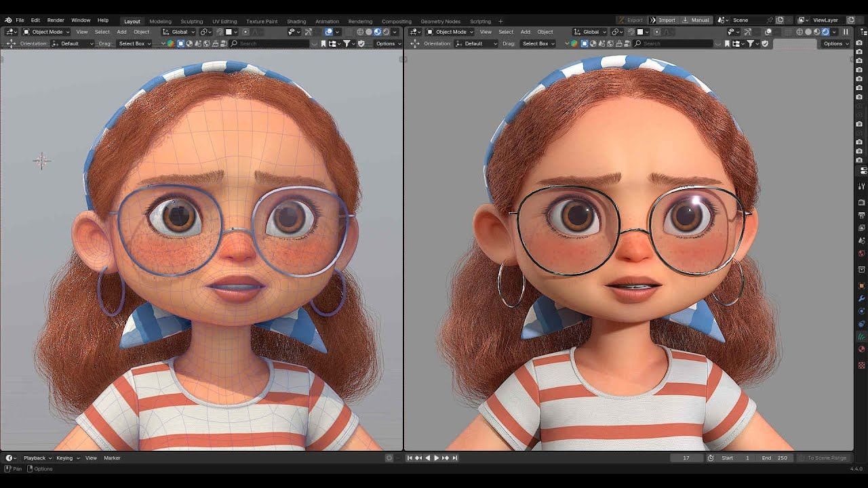Open the Keying menu in timeline
868x488 pixels.
[x=67, y=458]
